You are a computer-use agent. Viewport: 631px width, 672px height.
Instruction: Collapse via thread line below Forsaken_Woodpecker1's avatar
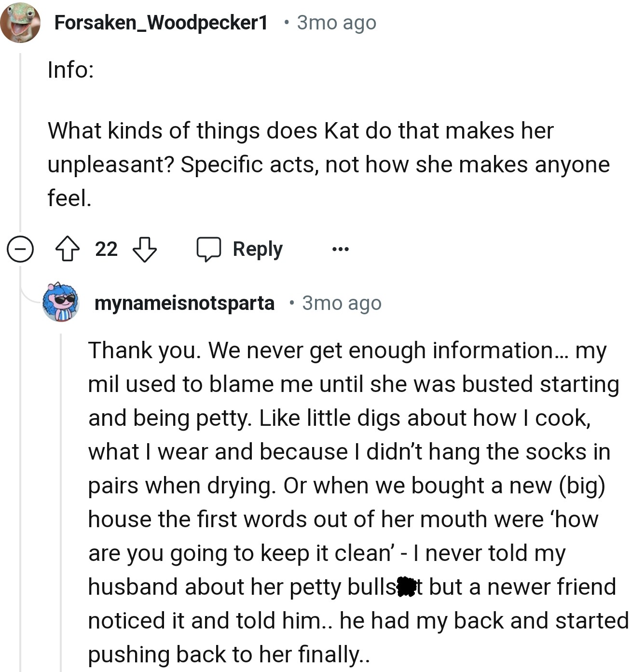(20, 145)
